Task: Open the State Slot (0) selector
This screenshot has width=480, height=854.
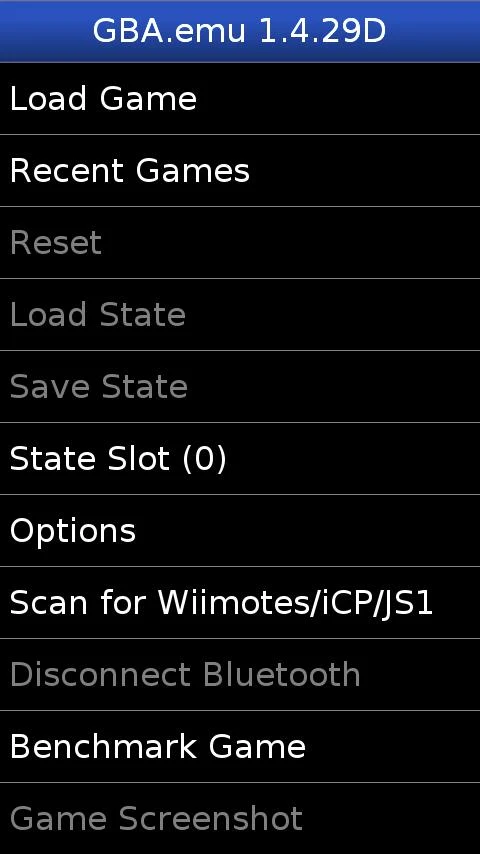Action: point(240,459)
